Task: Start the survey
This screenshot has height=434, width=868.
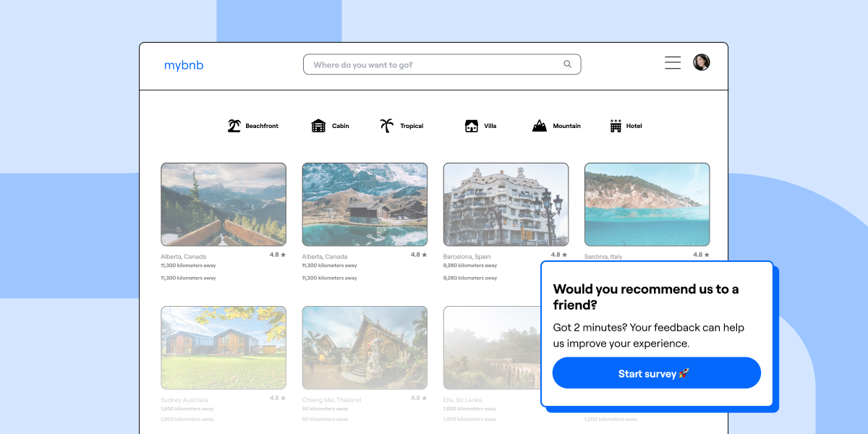Action: [x=657, y=373]
